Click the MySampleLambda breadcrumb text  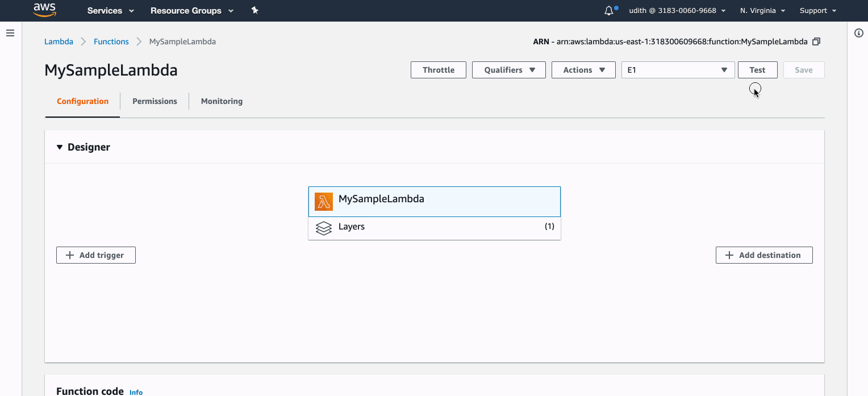182,41
